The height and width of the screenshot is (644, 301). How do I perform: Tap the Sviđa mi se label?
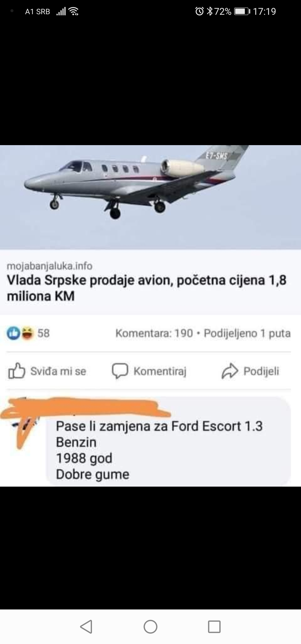[58, 371]
